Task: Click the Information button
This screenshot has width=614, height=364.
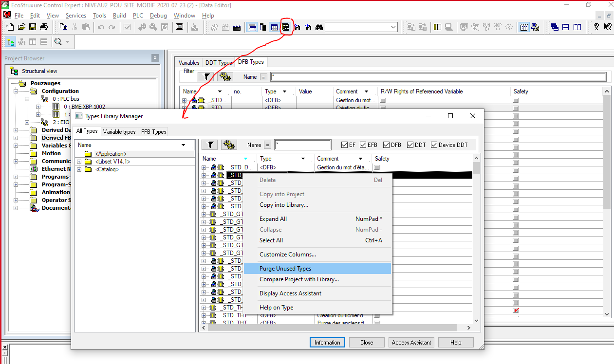Action: pos(327,343)
